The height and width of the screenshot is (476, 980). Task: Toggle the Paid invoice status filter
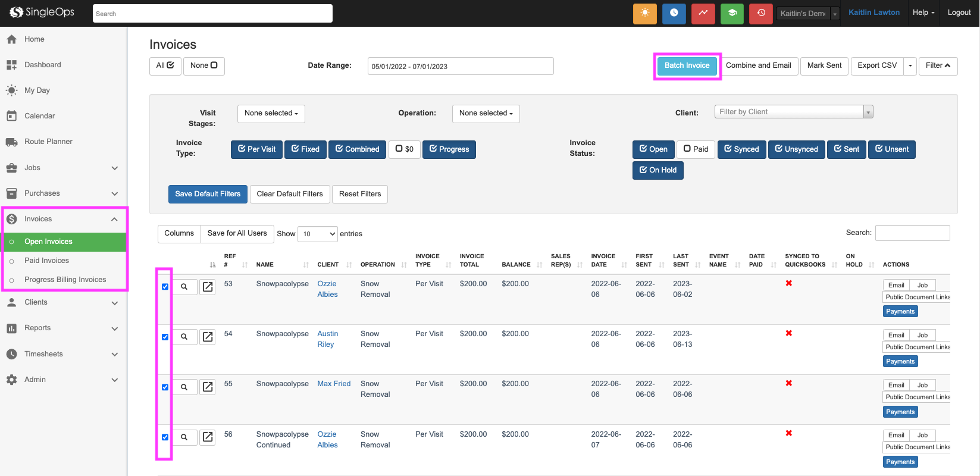click(696, 149)
